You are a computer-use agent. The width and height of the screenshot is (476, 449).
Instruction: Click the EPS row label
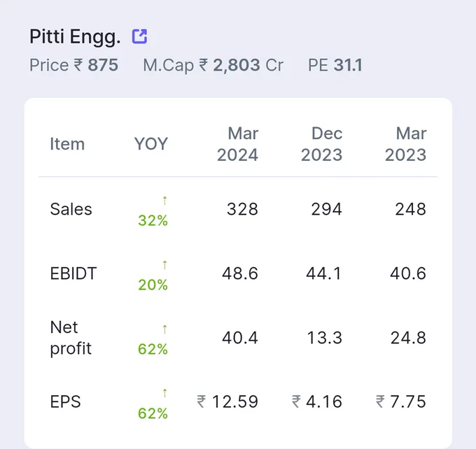[x=66, y=401]
